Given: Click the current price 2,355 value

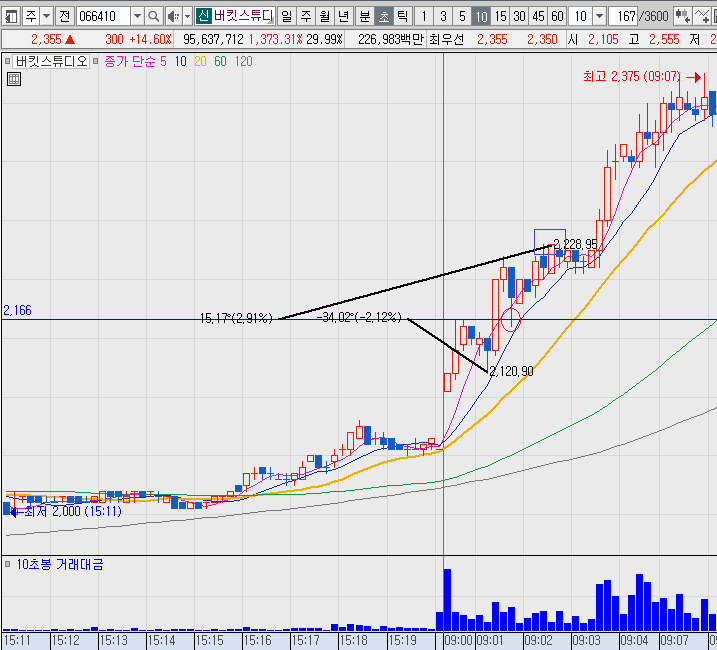Looking at the screenshot, I should (x=46, y=39).
